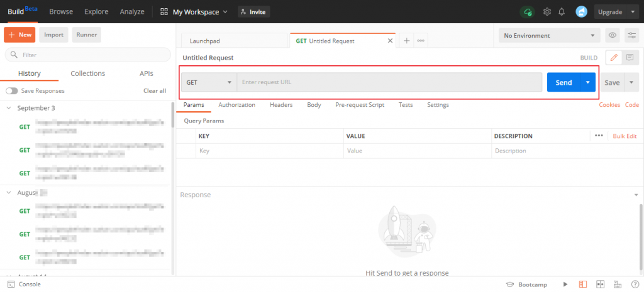Open the Send button dropdown arrow

(588, 82)
